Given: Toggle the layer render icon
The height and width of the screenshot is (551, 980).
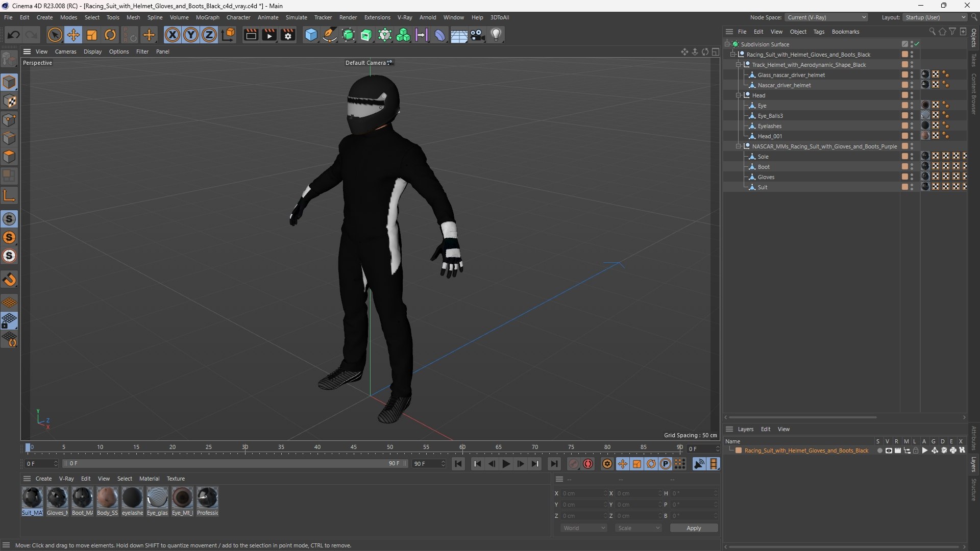Looking at the screenshot, I should 898,450.
